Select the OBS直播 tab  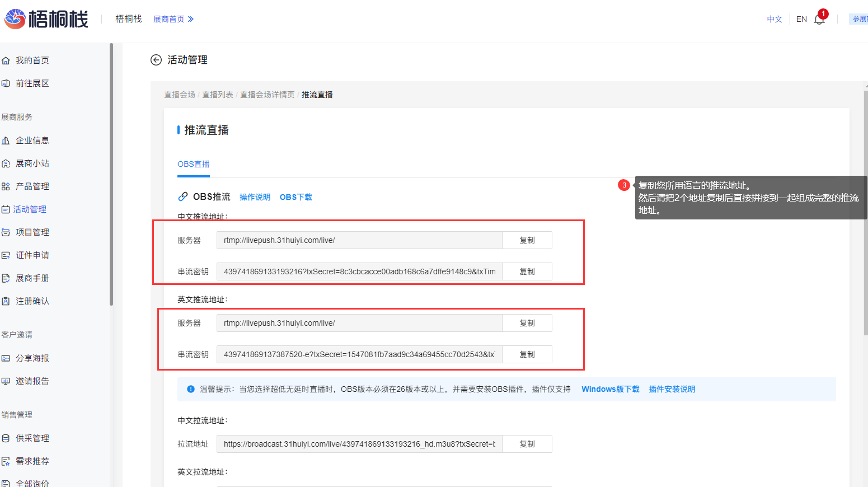tap(194, 165)
